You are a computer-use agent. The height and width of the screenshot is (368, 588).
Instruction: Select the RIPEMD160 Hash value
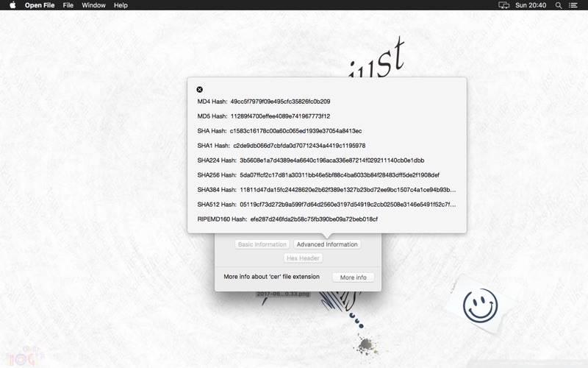[x=314, y=219]
